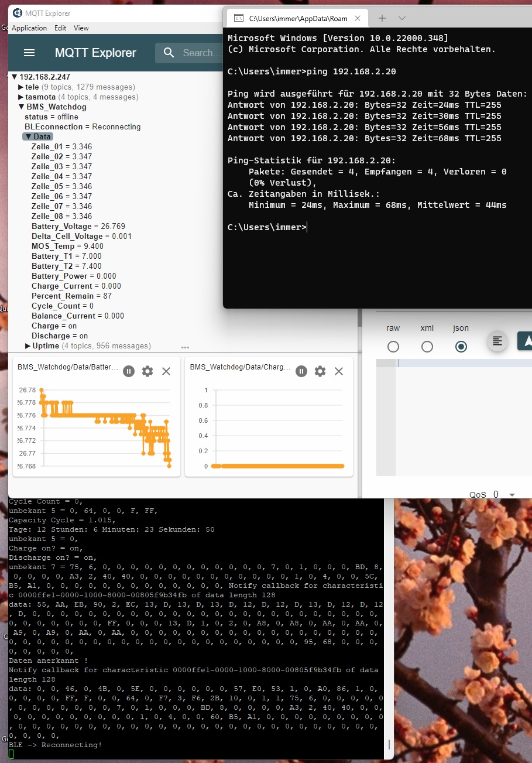Open the Application menu
Screen dimensions: 532x763
[29, 28]
